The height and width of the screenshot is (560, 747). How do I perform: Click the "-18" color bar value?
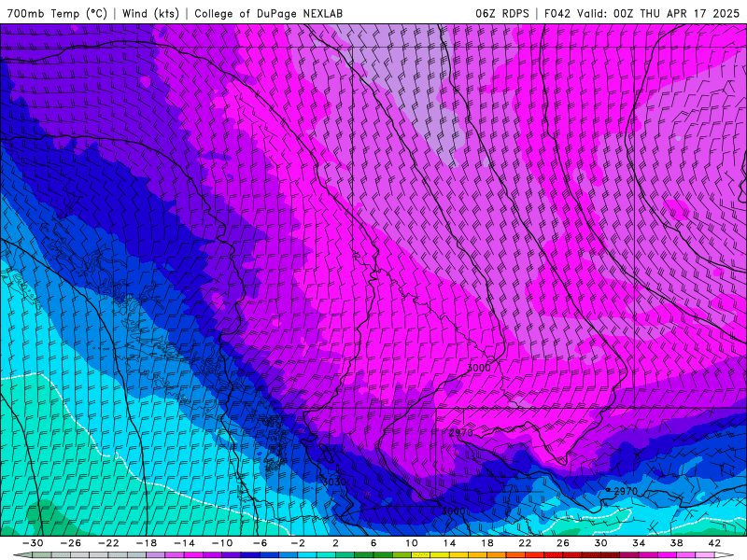[x=147, y=543]
